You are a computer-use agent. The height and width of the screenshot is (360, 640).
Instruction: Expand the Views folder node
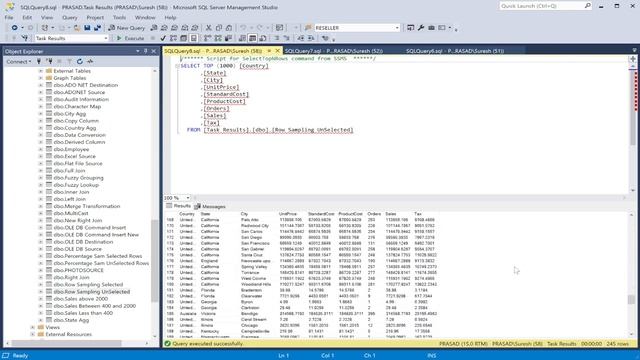coord(33,327)
